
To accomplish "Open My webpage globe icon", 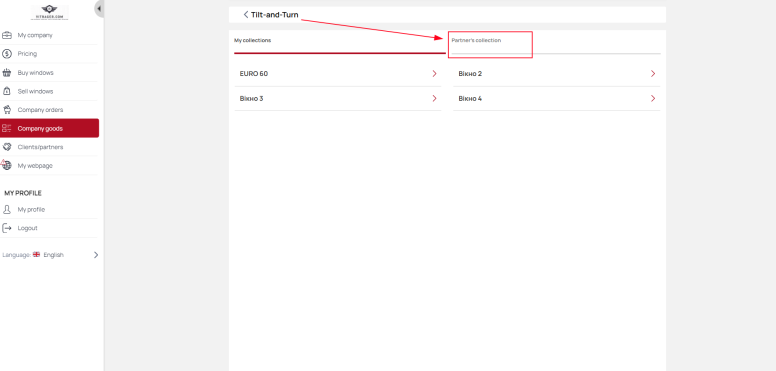I will pyautogui.click(x=7, y=166).
